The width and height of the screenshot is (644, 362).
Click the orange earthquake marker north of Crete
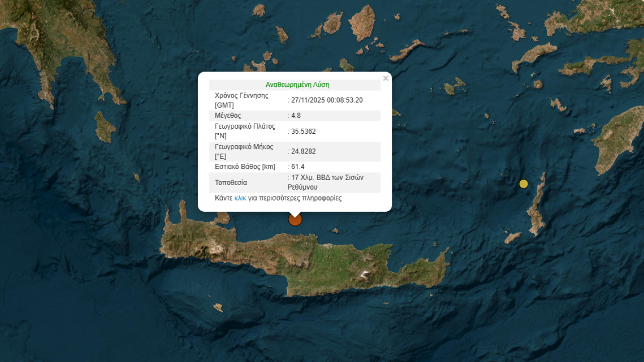coord(295,219)
